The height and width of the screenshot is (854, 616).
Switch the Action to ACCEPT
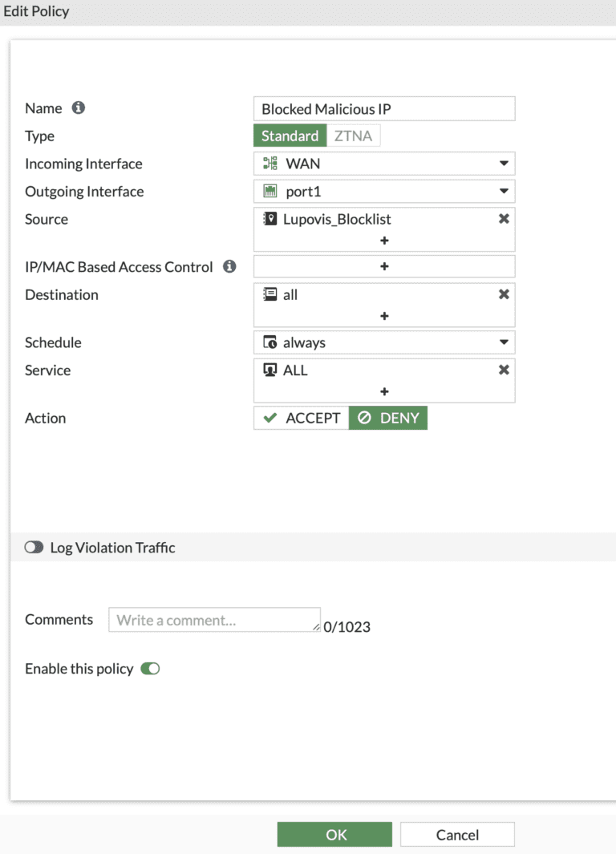click(x=301, y=418)
